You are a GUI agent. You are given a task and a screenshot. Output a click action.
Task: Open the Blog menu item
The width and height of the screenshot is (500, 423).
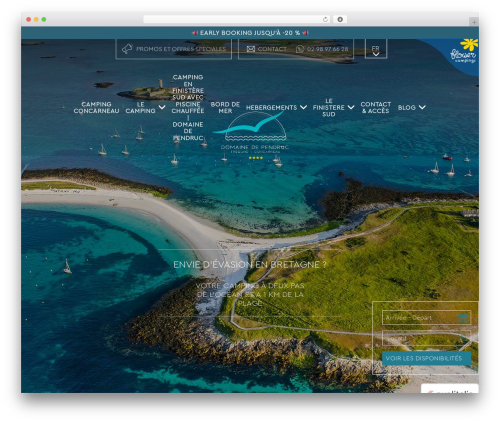(407, 107)
